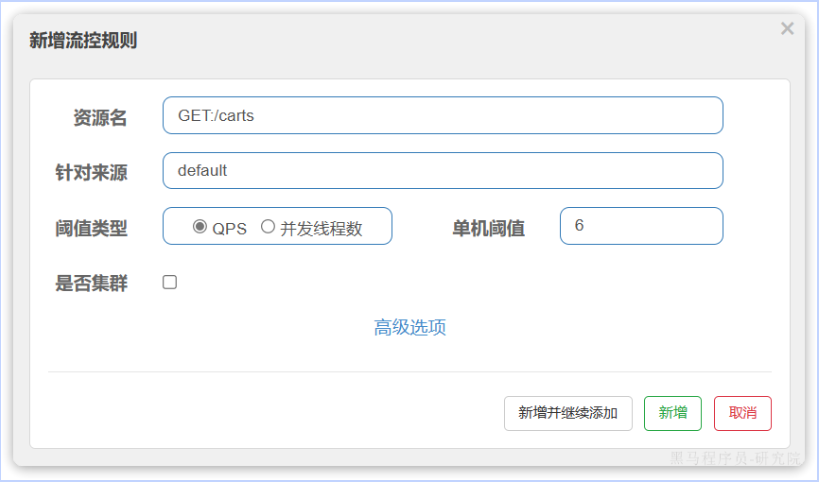Screen dimensions: 820x483
Task: Select the QPS radio button
Action: point(200,227)
